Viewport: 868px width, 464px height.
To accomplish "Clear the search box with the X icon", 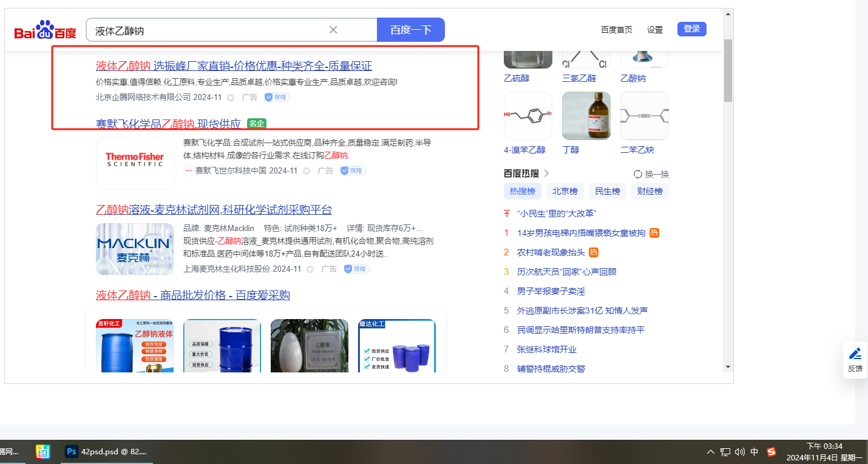I will pyautogui.click(x=333, y=30).
